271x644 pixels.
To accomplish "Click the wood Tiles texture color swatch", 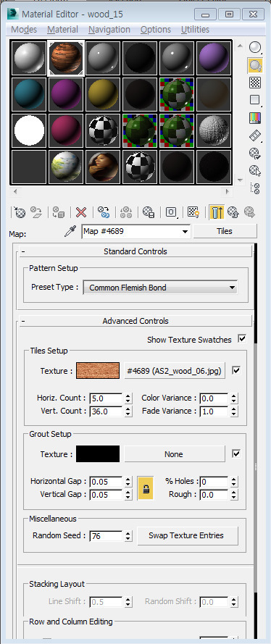I will coord(98,370).
